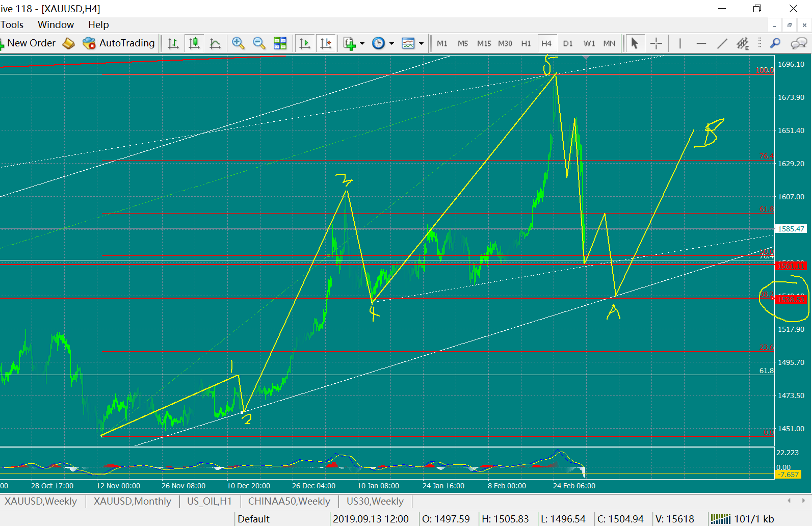Image resolution: width=812 pixels, height=526 pixels.
Task: Click the 1585.47 current price label
Action: click(791, 229)
